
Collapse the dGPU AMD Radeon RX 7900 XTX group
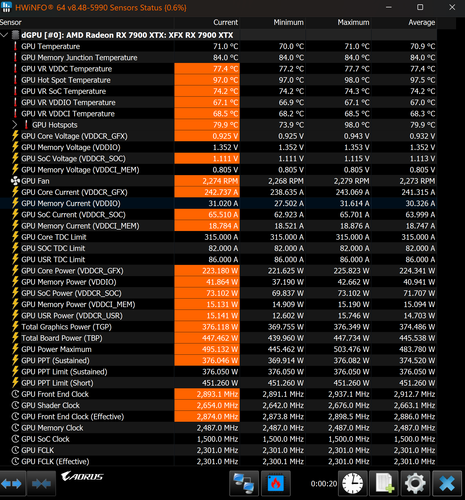(4, 35)
